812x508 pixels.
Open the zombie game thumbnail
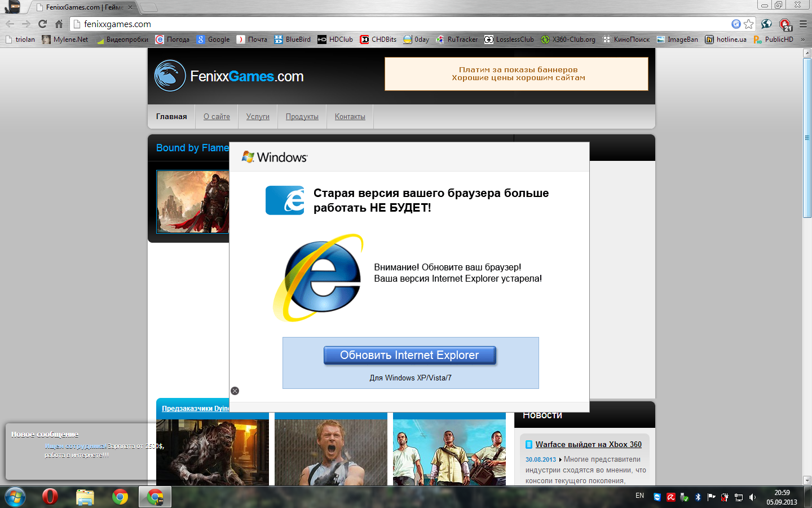pyautogui.click(x=213, y=452)
